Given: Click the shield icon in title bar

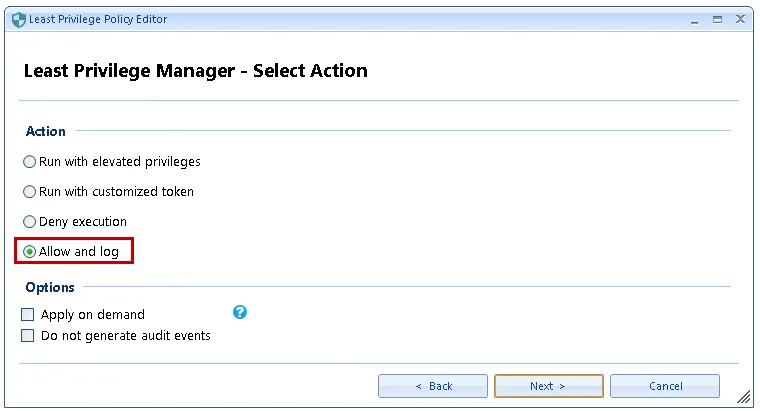Looking at the screenshot, I should pos(18,19).
